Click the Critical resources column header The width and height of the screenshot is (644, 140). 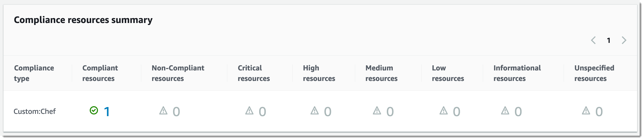pos(253,73)
